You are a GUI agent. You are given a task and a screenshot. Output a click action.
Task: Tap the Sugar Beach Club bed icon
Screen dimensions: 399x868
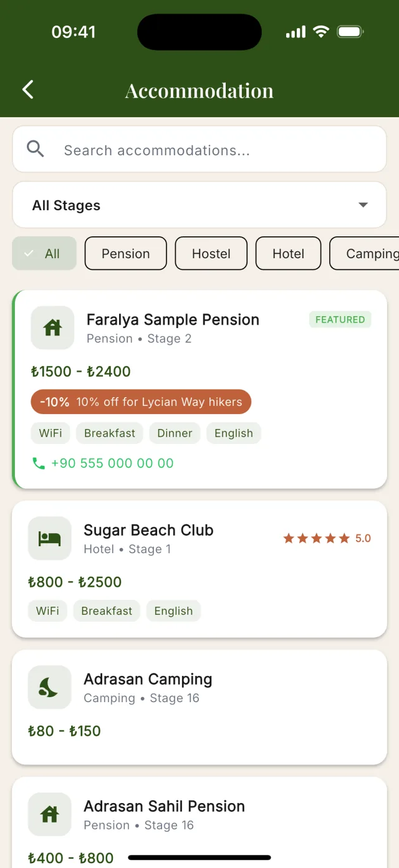coord(49,538)
